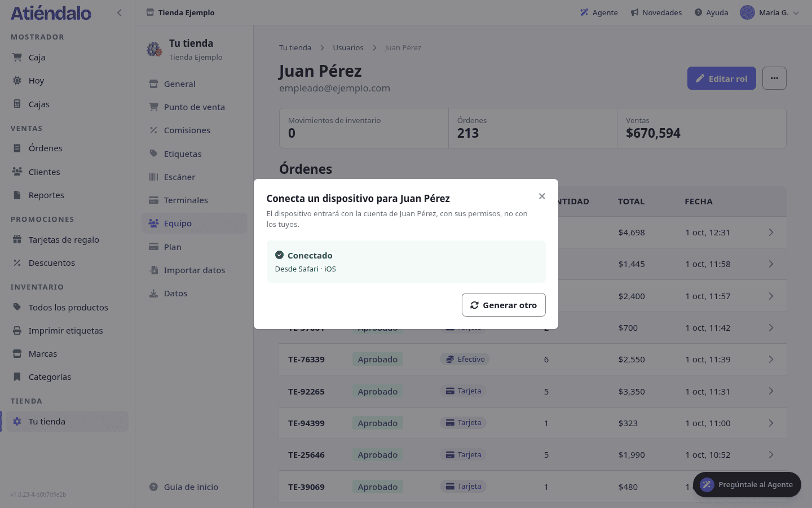Screen dimensions: 812x508
Task: Open Caja cart icon in sidebar
Action: pyautogui.click(x=17, y=57)
